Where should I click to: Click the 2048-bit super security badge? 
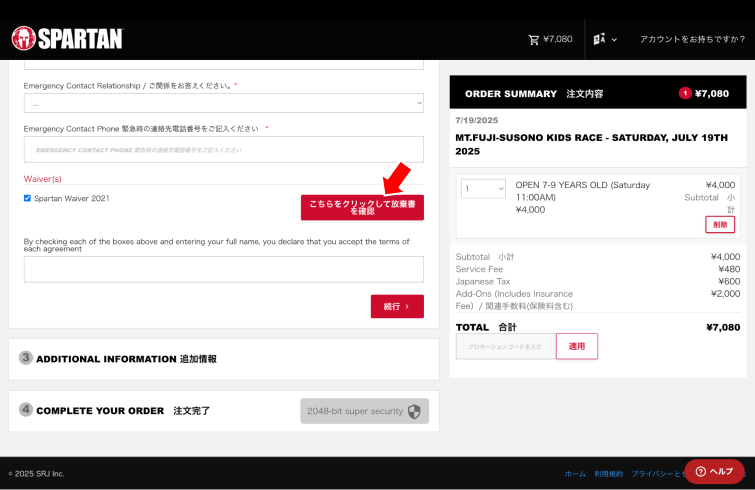(x=364, y=411)
